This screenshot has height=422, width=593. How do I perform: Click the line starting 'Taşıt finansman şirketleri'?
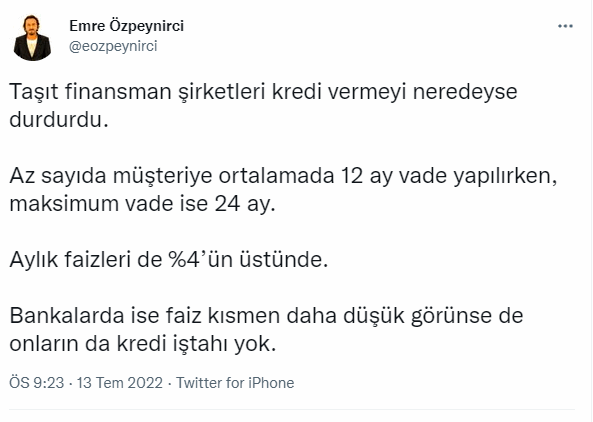click(263, 92)
